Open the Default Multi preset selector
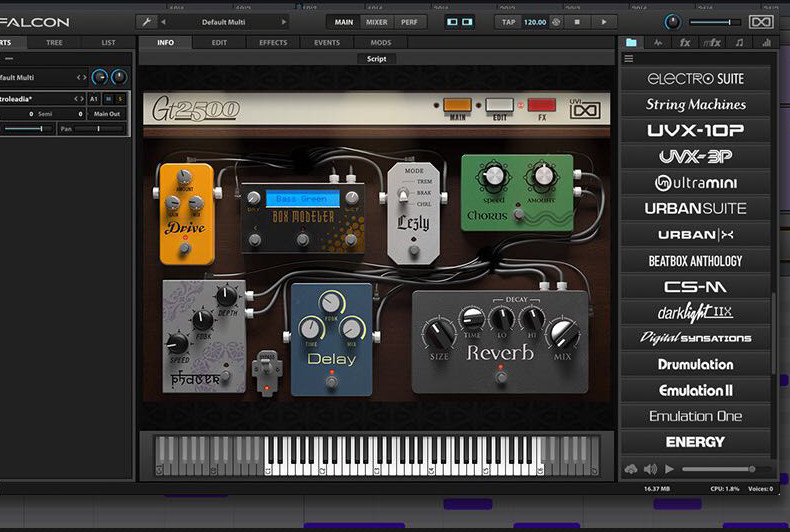The width and height of the screenshot is (790, 532). pos(223,22)
